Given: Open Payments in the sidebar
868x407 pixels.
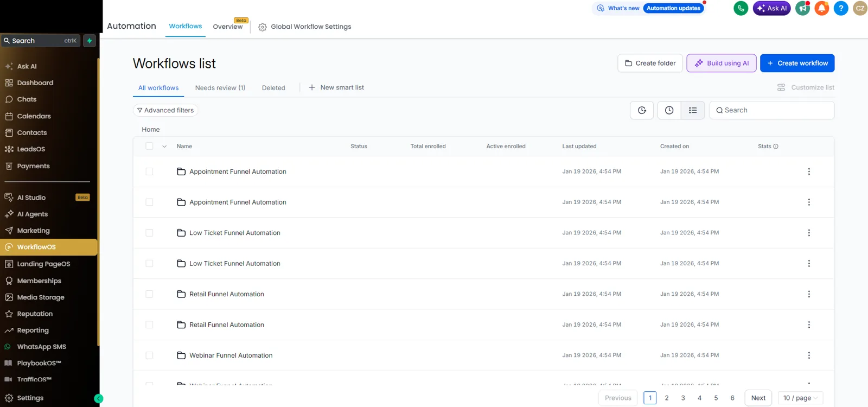Looking at the screenshot, I should [33, 166].
